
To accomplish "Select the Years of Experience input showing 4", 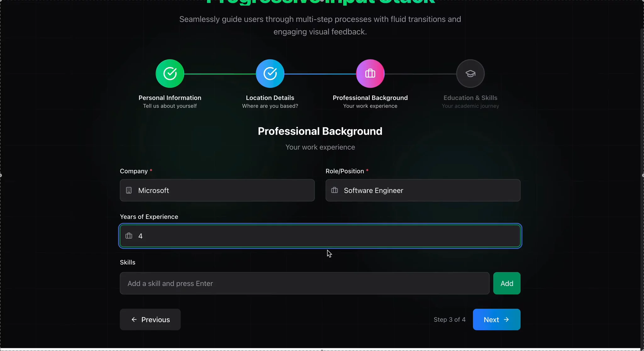I will [x=320, y=236].
